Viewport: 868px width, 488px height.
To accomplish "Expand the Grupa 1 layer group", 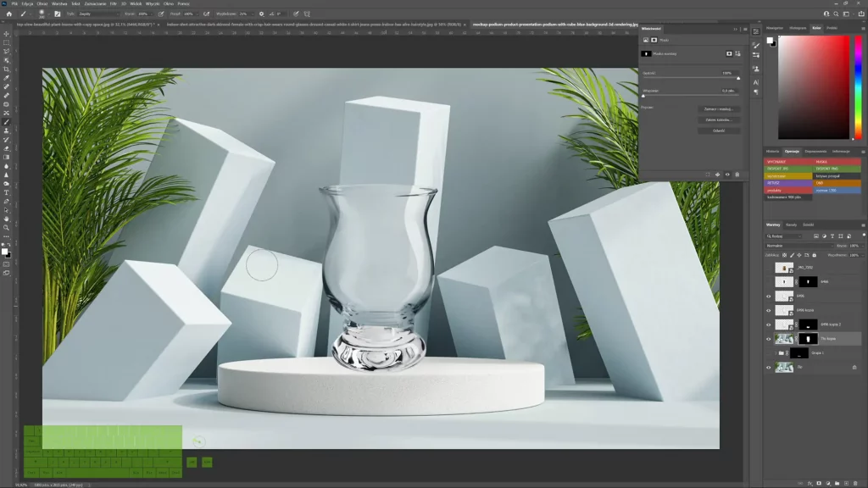I will pyautogui.click(x=775, y=353).
